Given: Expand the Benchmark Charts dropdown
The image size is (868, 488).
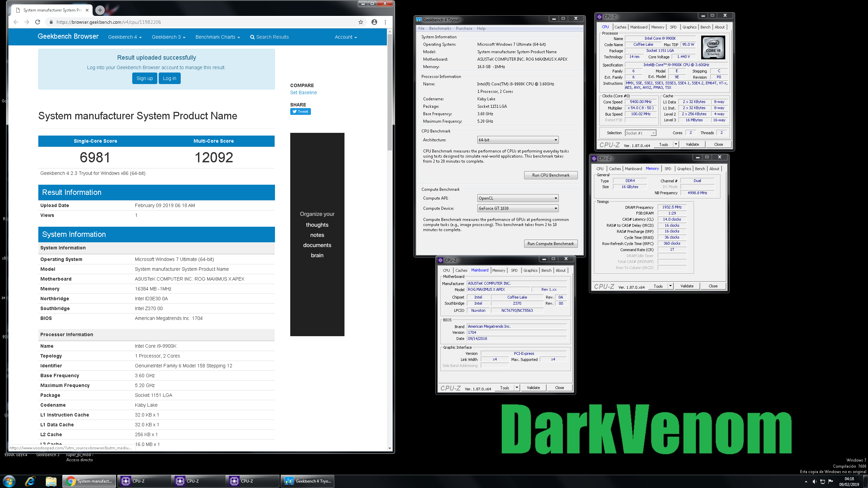Looking at the screenshot, I should (218, 37).
